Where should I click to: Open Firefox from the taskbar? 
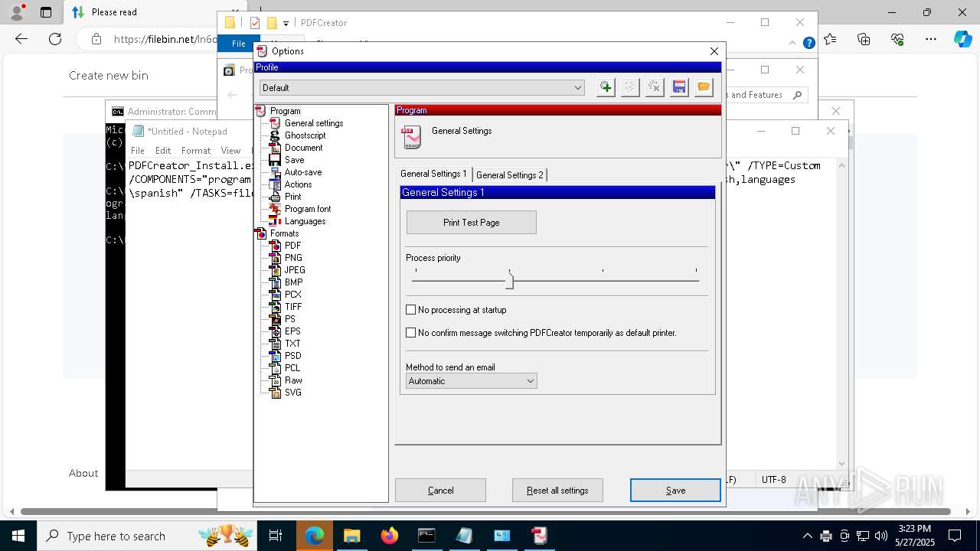click(390, 536)
